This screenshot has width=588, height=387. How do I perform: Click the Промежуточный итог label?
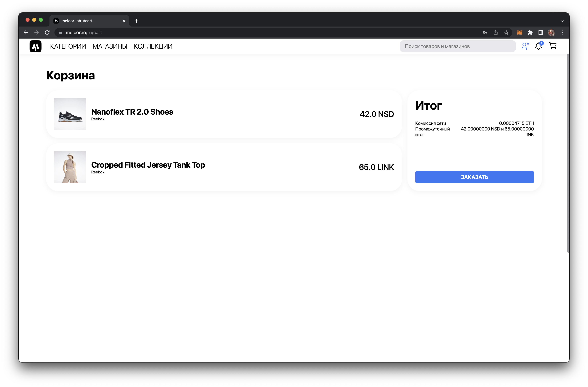pyautogui.click(x=432, y=132)
